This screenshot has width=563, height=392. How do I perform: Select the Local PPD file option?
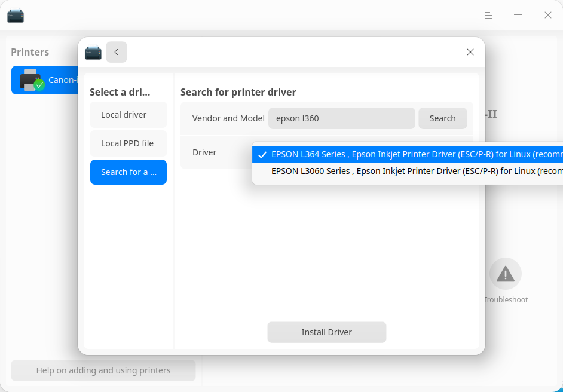128,143
